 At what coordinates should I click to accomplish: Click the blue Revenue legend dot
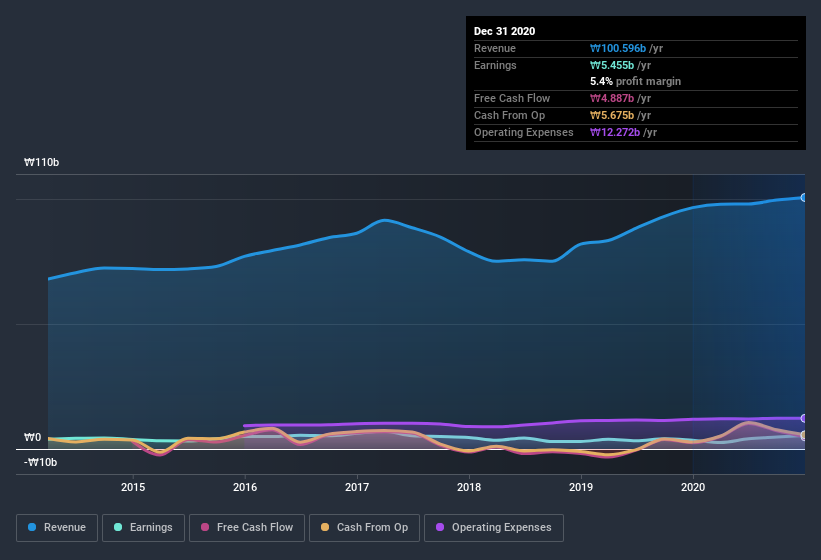(33, 527)
